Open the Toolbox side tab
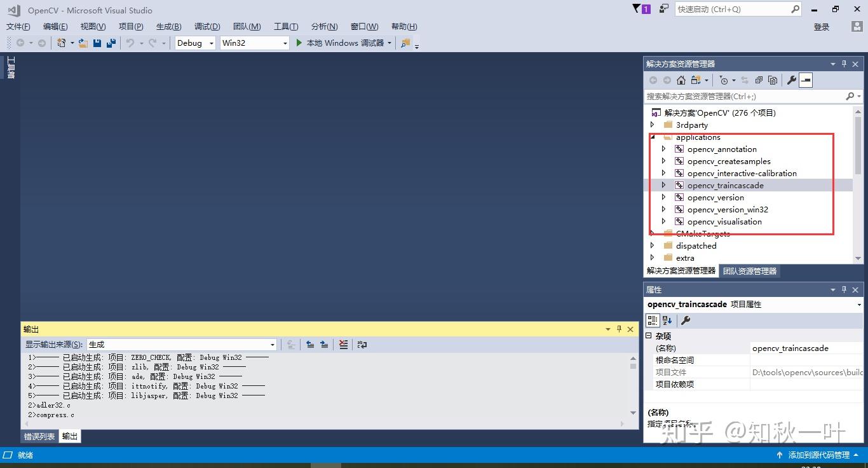This screenshot has width=868, height=468. [x=11, y=67]
